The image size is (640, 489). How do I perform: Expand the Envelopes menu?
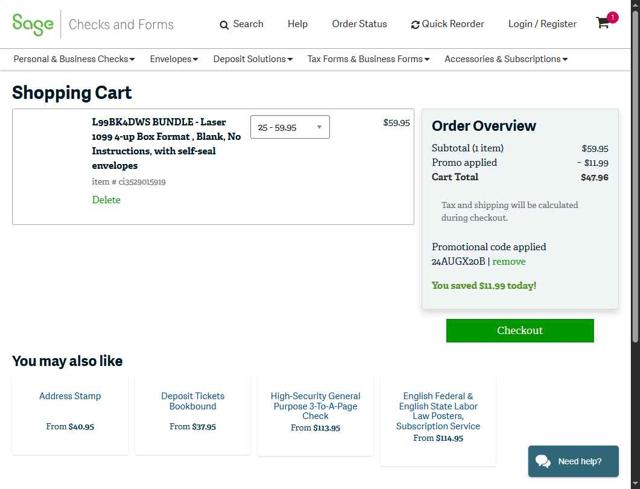pos(174,59)
